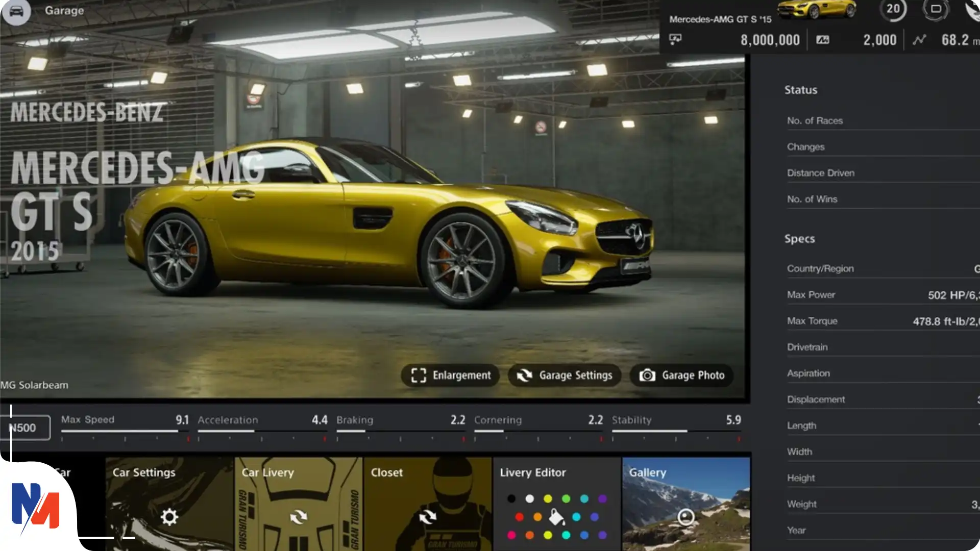Open the Gallery tile
The image size is (980, 551).
(x=686, y=504)
